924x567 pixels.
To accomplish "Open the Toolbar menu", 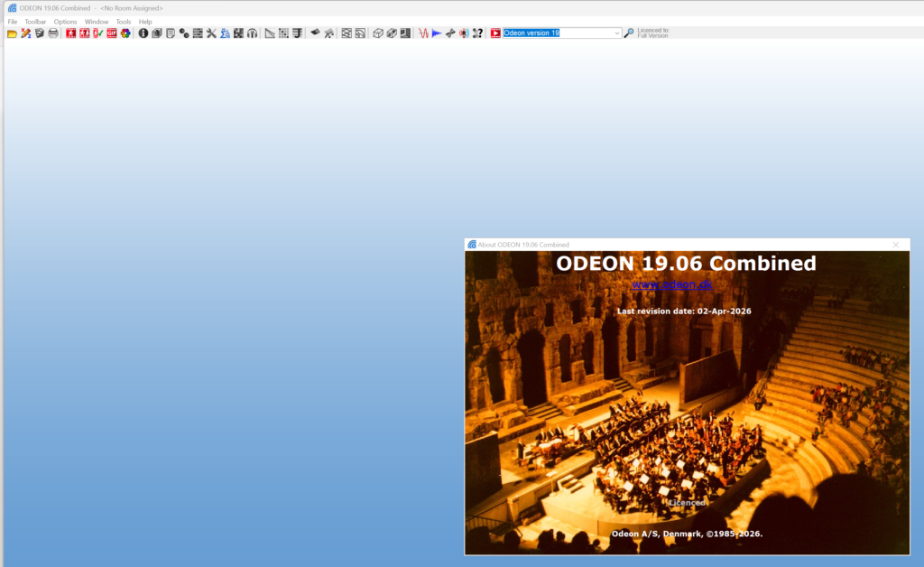I will coord(35,22).
